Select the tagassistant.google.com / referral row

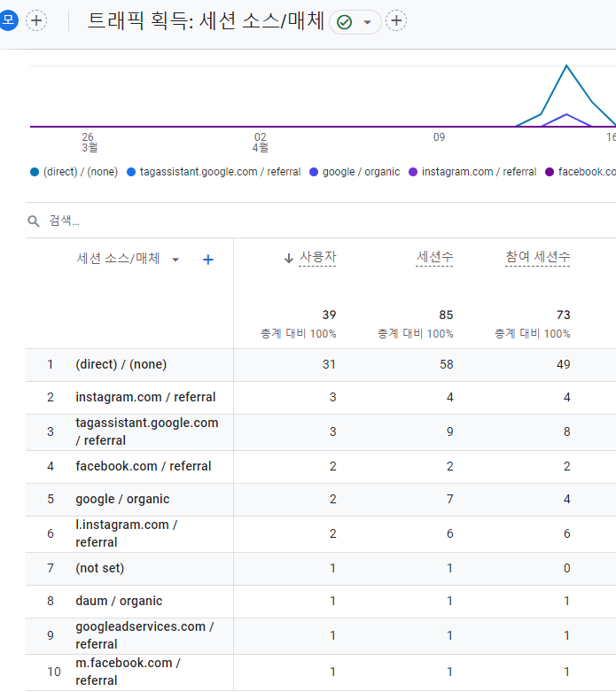pyautogui.click(x=321, y=432)
